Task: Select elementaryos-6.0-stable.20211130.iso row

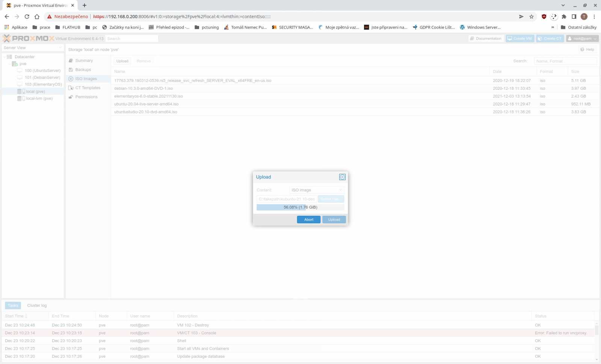Action: click(x=355, y=96)
